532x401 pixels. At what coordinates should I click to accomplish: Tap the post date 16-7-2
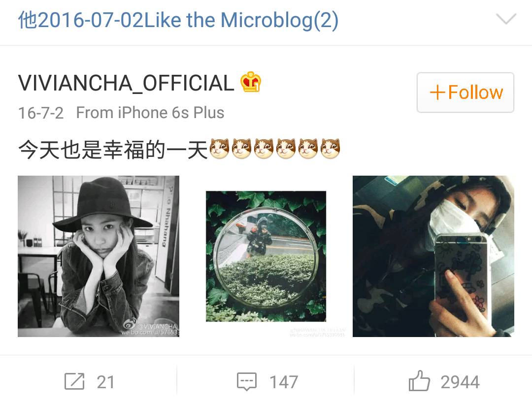coord(41,113)
